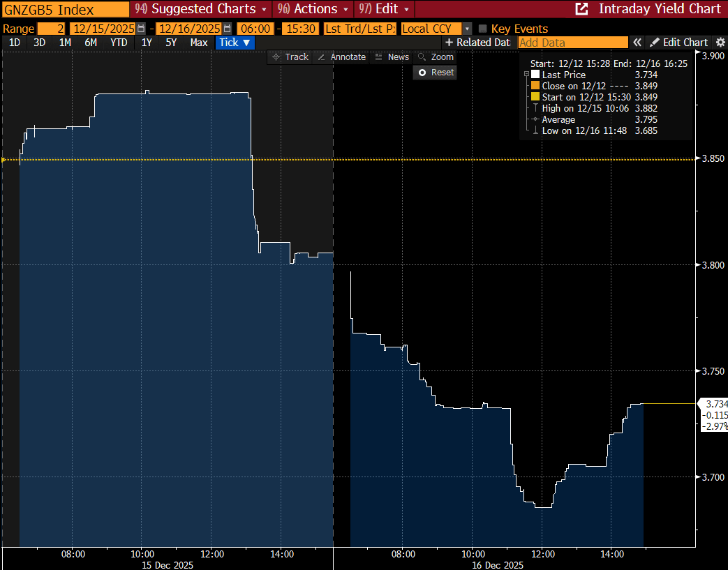Open the News overlay tool

(x=392, y=57)
